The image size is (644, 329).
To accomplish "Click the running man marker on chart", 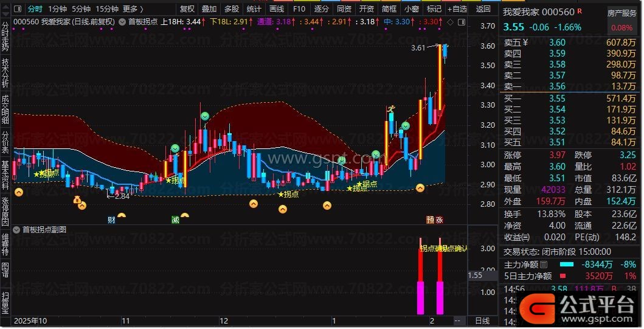I will [x=390, y=110].
